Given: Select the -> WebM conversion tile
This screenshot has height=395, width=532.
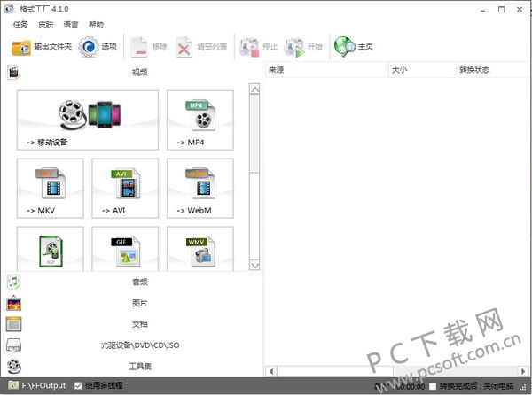Looking at the screenshot, I should [200, 188].
